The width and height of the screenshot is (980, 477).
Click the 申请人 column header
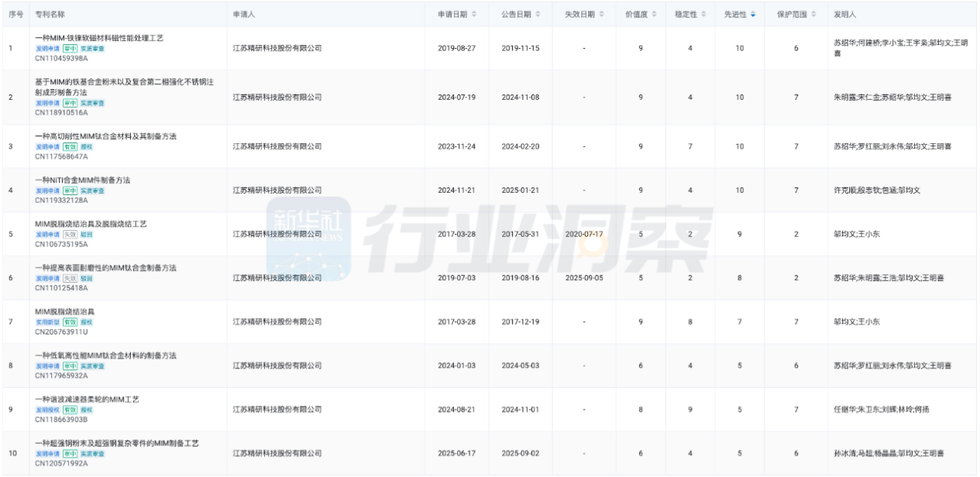click(245, 15)
